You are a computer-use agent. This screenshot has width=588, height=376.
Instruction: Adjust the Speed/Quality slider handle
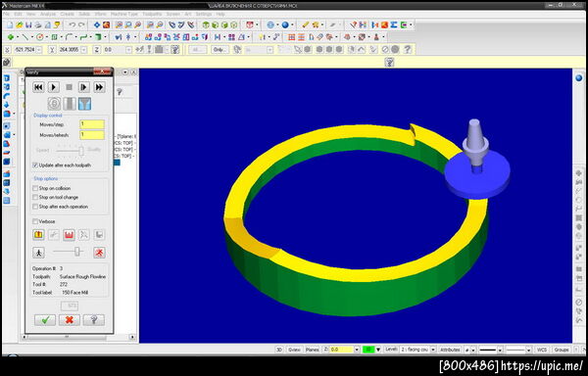click(x=81, y=151)
